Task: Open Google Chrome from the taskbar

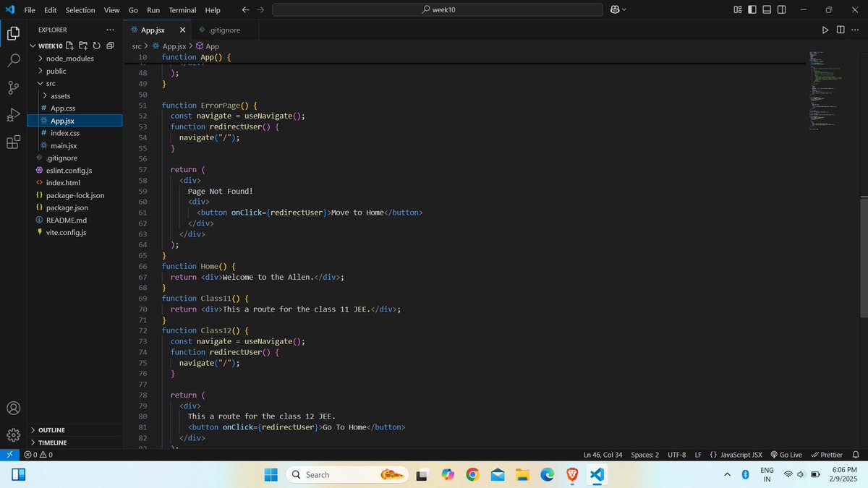Action: coord(472,474)
